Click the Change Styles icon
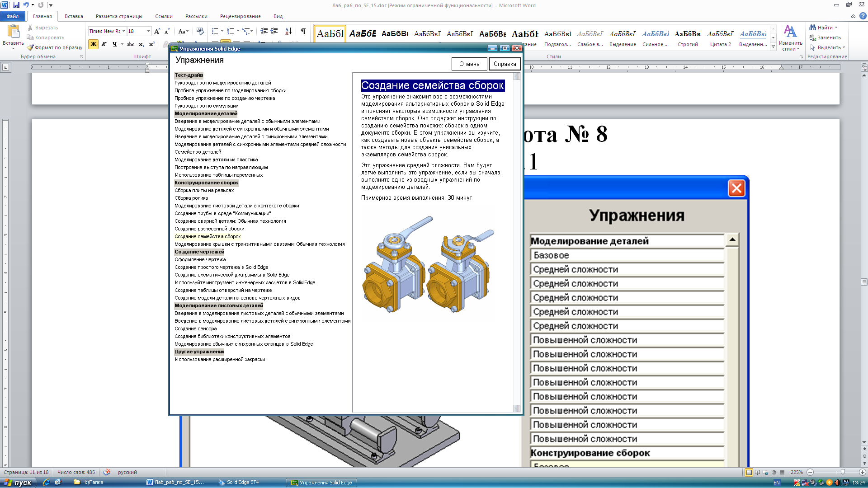Screen dimensions: 868x488 [790, 32]
